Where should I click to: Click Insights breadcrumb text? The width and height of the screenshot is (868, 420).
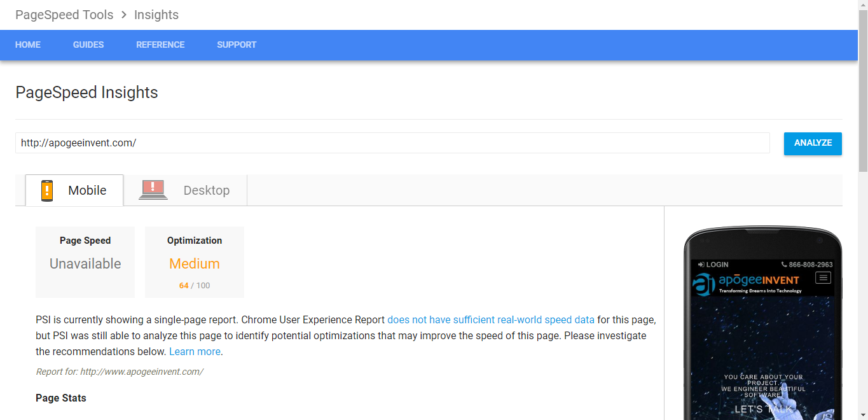[156, 15]
